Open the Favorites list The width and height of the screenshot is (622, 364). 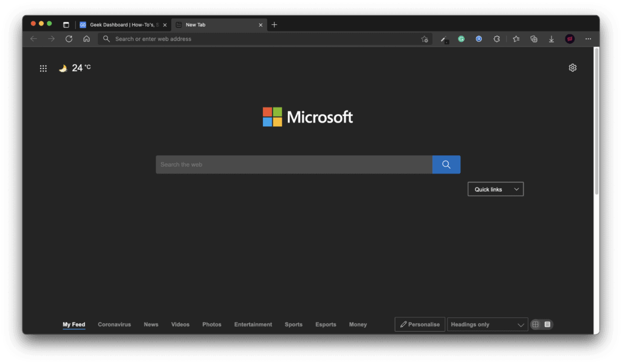[516, 39]
